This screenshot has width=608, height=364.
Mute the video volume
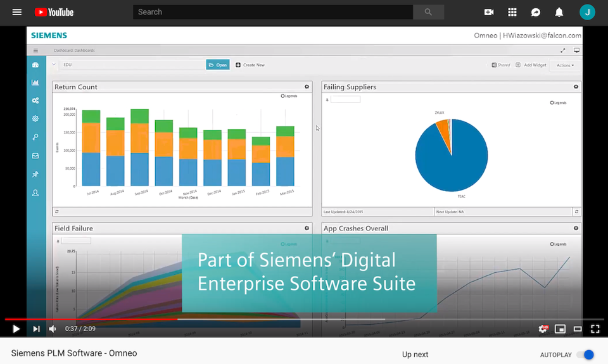point(53,329)
